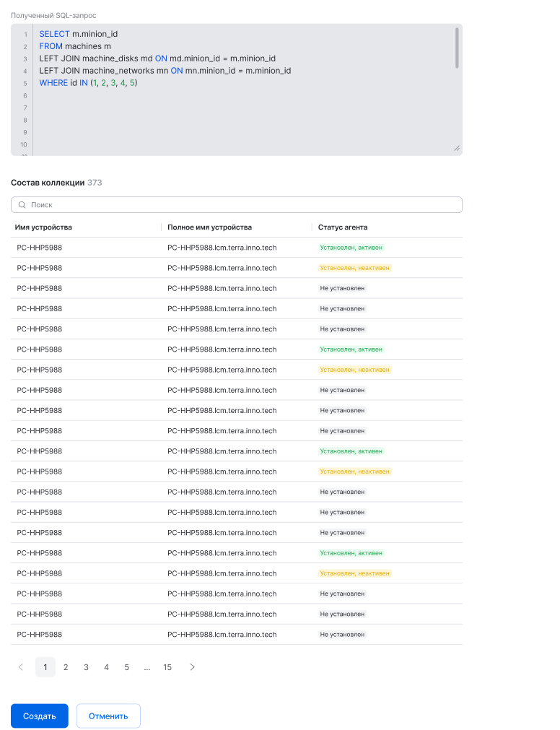Expand the pagination ellipsis
560x730 pixels.
[x=147, y=667]
